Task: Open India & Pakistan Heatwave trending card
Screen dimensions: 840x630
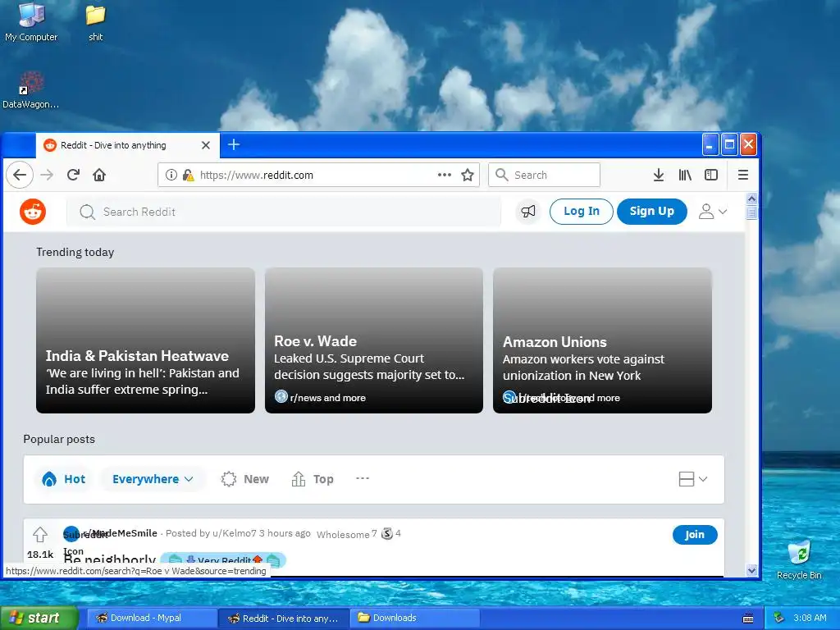Action: 146,340
